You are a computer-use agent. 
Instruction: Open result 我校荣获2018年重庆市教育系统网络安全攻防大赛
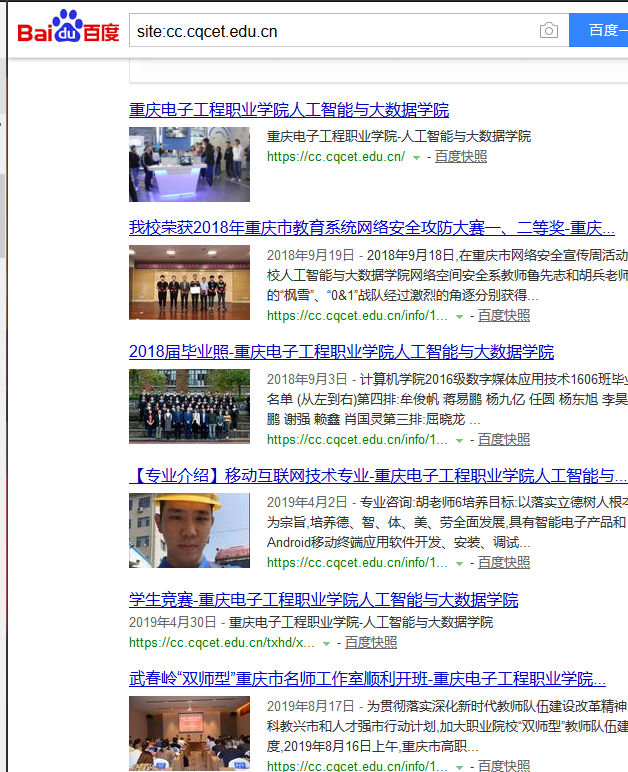pyautogui.click(x=372, y=227)
